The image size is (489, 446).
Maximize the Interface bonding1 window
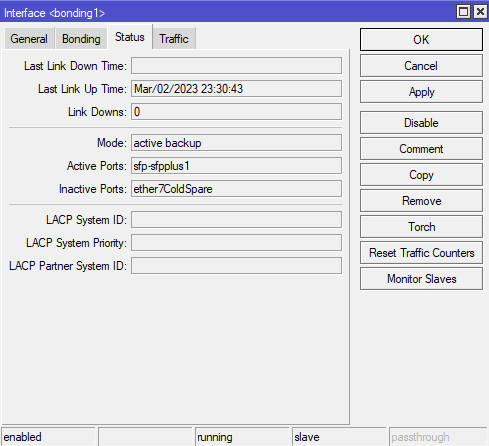pos(463,12)
